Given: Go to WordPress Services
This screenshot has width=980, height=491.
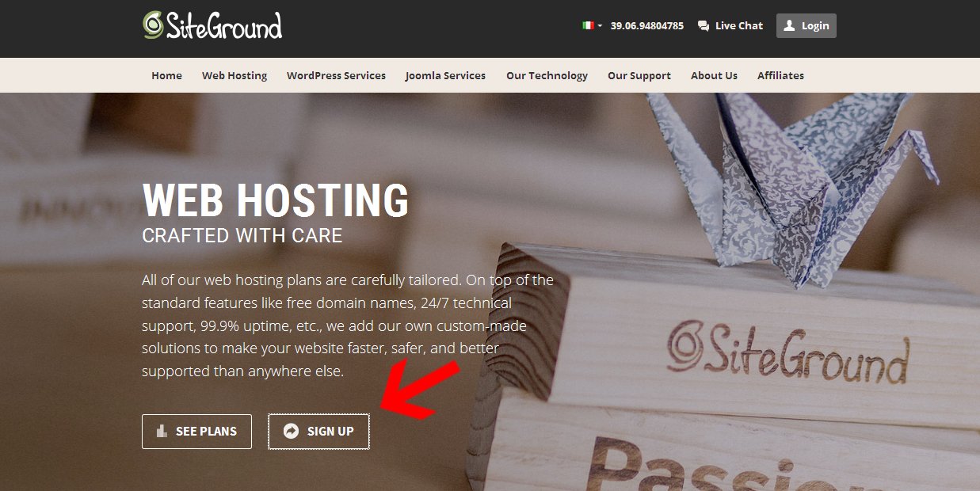Looking at the screenshot, I should point(336,75).
